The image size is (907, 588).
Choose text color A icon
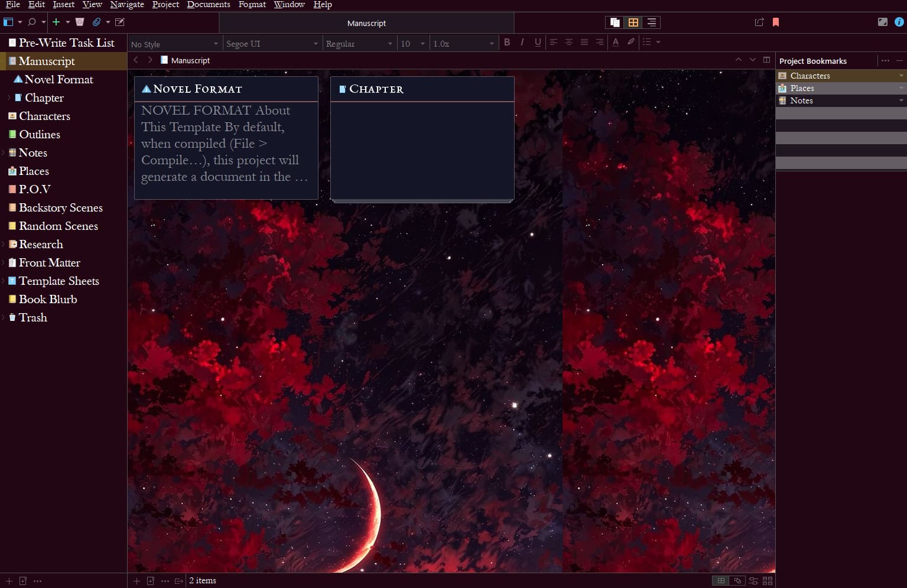tap(616, 42)
